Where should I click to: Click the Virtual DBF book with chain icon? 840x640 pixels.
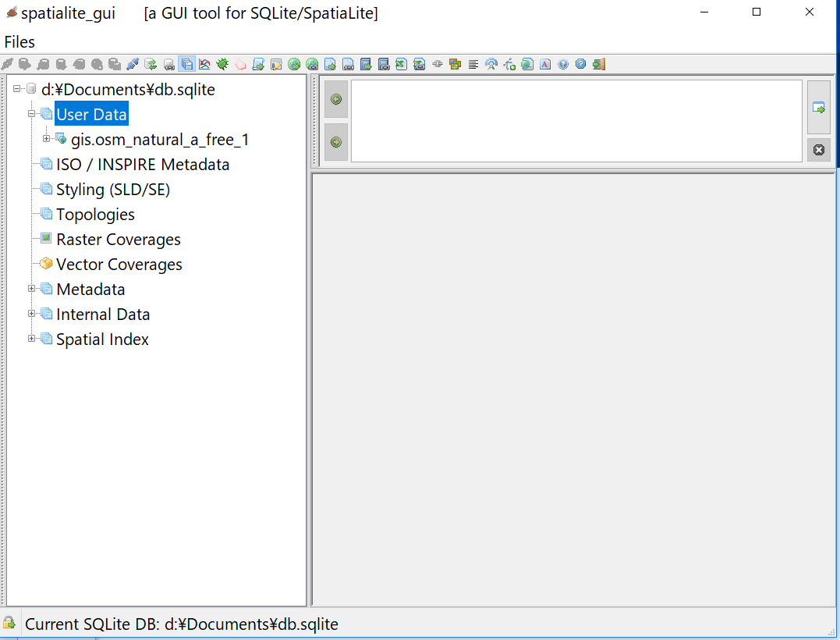384,64
